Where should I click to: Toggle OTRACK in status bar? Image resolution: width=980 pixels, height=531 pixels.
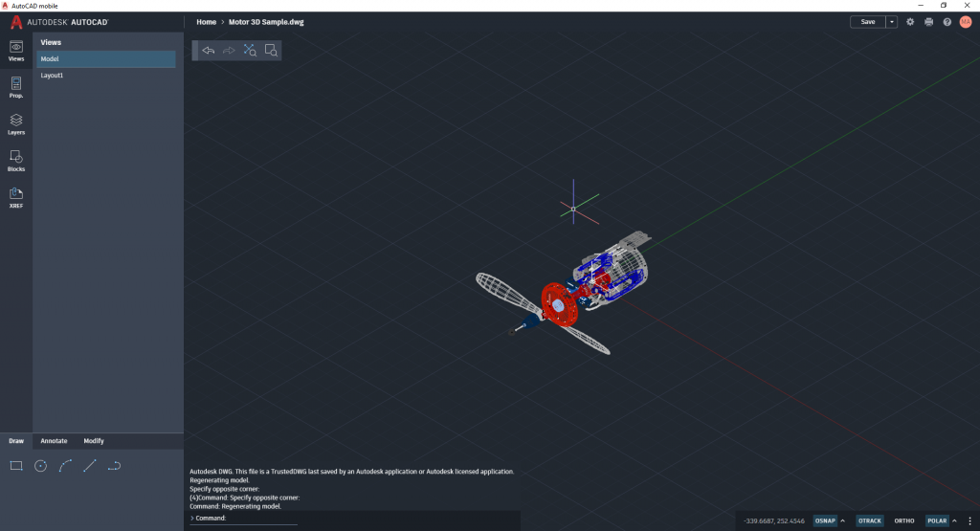click(x=869, y=521)
